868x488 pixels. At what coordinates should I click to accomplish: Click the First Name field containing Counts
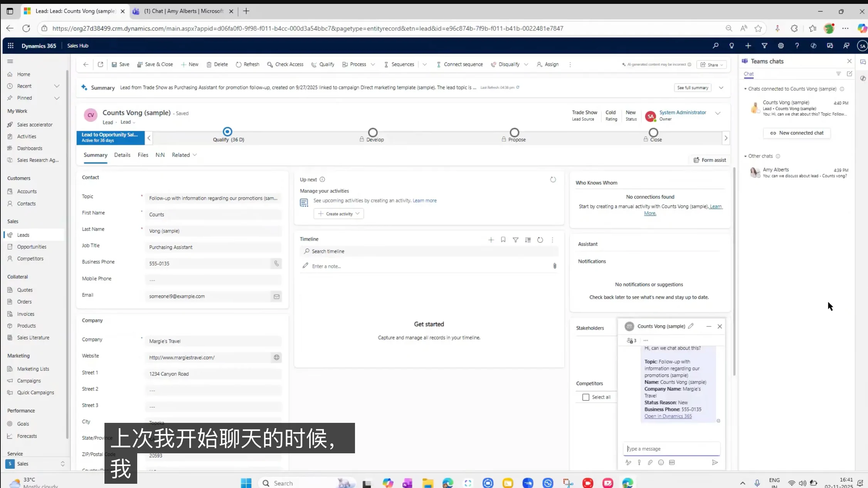[213, 215]
